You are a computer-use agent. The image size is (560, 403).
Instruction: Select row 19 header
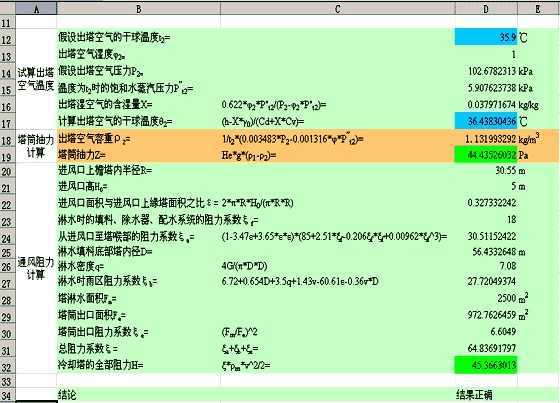pyautogui.click(x=7, y=155)
